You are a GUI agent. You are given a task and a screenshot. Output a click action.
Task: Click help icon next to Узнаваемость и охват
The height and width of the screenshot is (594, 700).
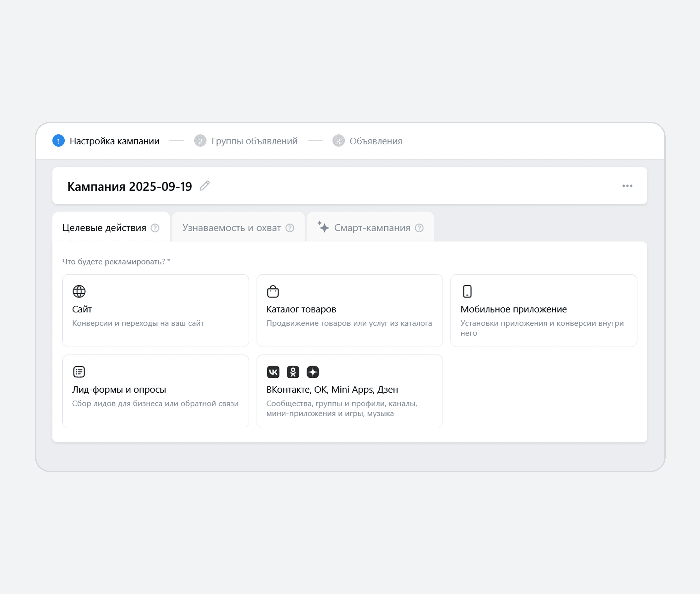coord(290,228)
